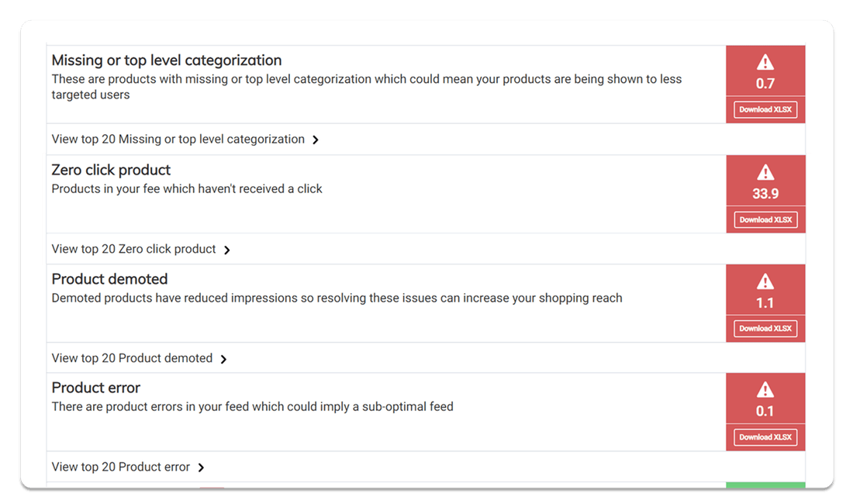The height and width of the screenshot is (504, 853).
Task: Click the green score tile at bottom
Action: tap(765, 485)
